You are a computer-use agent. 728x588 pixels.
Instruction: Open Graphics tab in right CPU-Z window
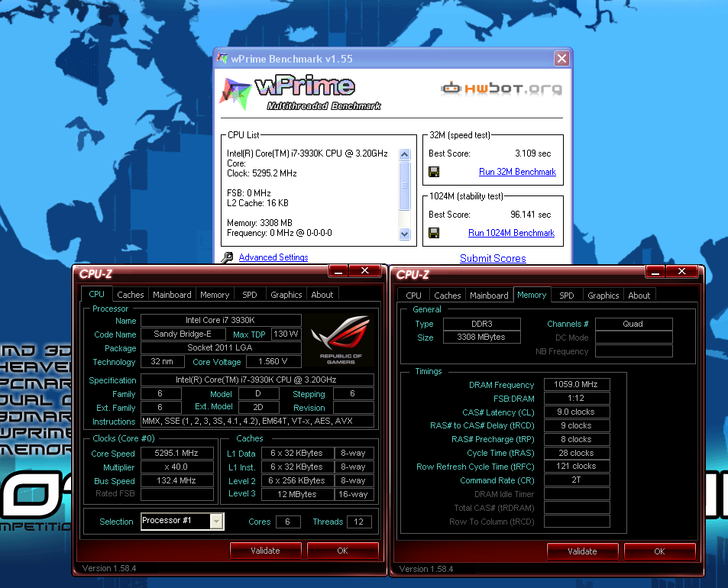pyautogui.click(x=603, y=296)
